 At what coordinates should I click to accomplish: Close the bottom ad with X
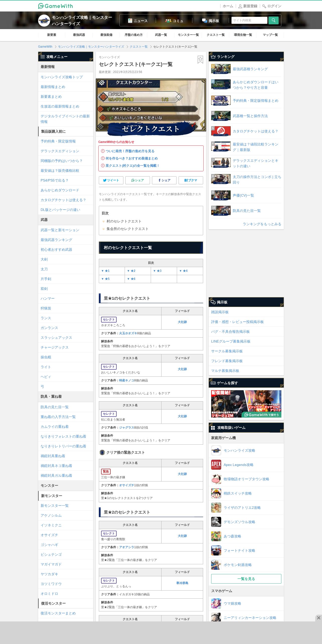click(x=318, y=618)
